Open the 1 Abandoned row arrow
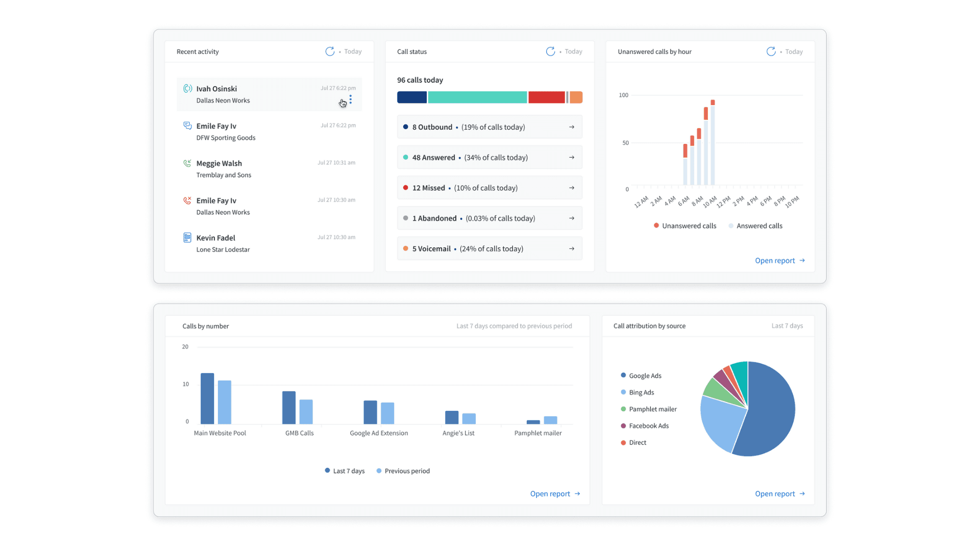 tap(572, 218)
